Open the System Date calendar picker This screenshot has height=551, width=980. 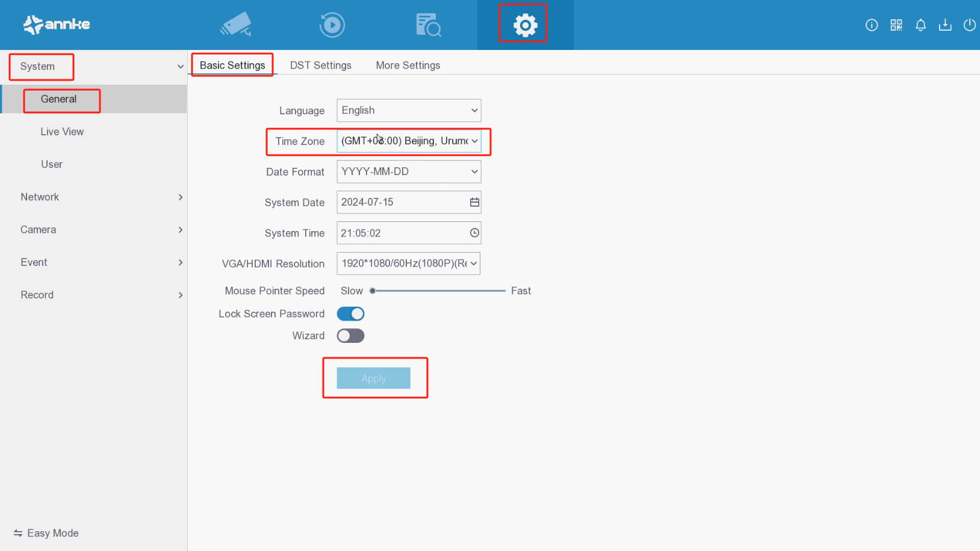pyautogui.click(x=474, y=202)
